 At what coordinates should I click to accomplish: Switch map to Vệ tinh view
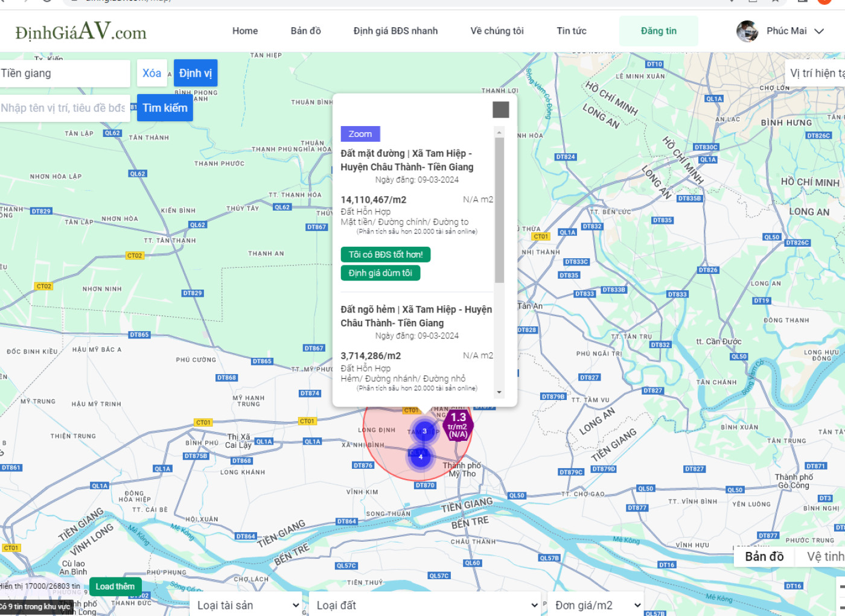click(824, 556)
